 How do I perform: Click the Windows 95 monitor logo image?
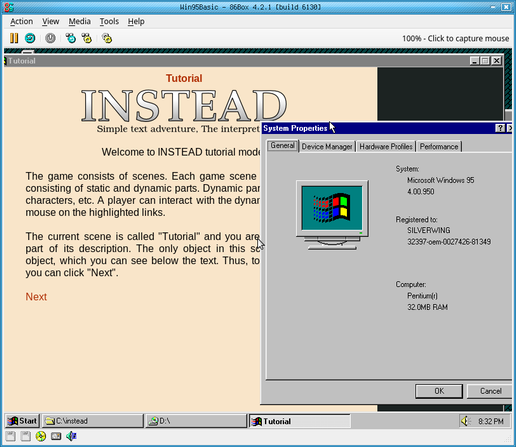pyautogui.click(x=332, y=215)
